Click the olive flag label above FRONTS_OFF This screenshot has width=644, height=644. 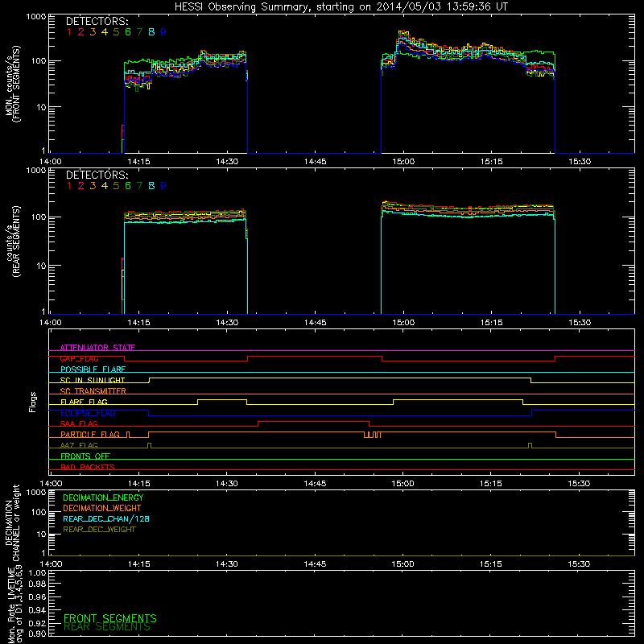coord(79,446)
